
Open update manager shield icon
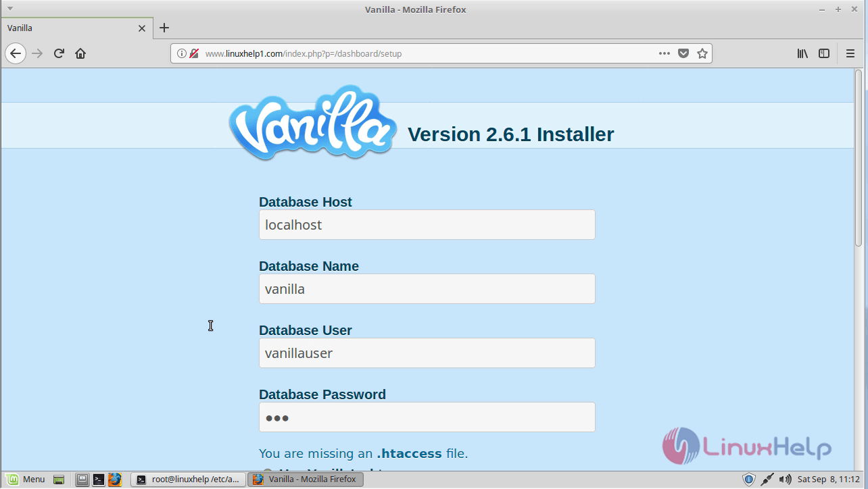pyautogui.click(x=748, y=480)
